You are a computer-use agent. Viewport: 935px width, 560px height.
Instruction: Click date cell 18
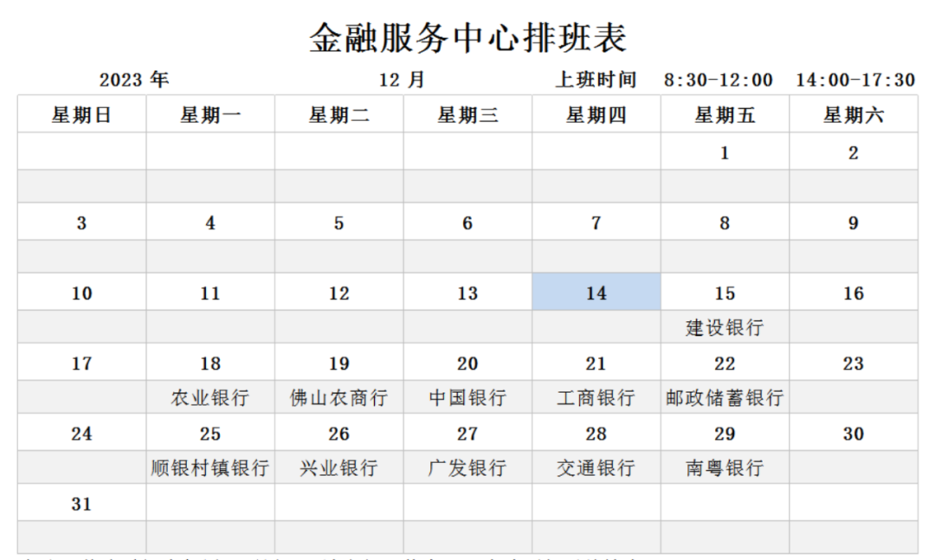pyautogui.click(x=210, y=362)
